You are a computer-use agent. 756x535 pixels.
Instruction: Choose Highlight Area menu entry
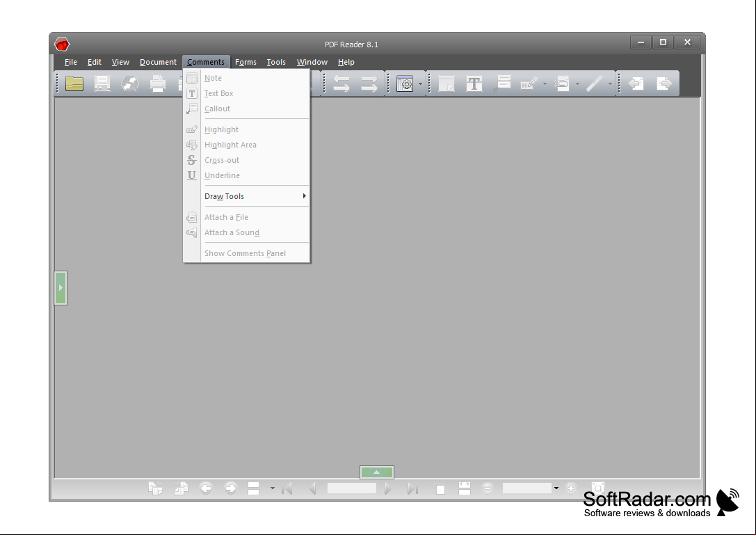[x=246, y=145]
